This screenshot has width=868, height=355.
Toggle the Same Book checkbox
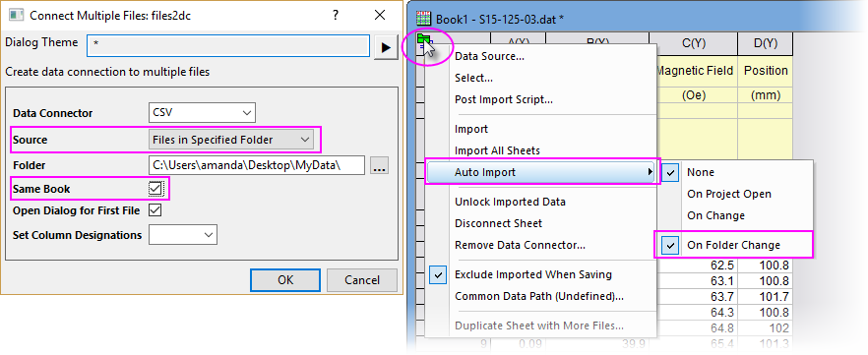[x=155, y=189]
